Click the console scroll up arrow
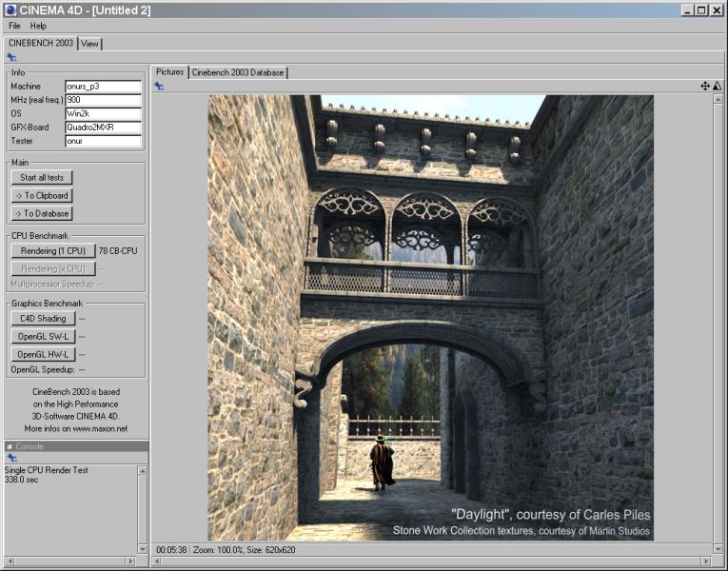Image resolution: width=728 pixels, height=571 pixels. (143, 471)
